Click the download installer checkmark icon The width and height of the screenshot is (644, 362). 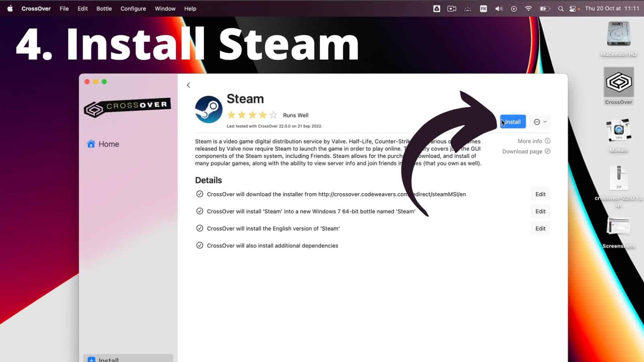pyautogui.click(x=200, y=194)
